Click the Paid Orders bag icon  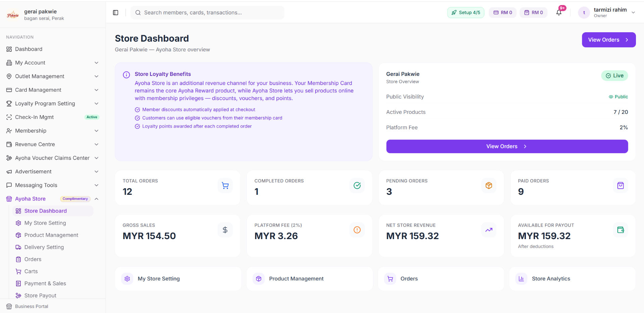(x=621, y=185)
